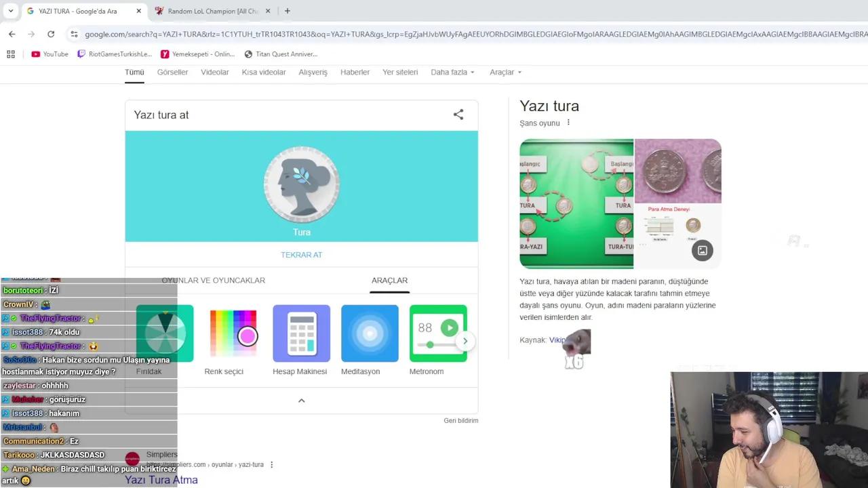Open the Yazı Tura Atma search result
The height and width of the screenshot is (488, 868).
pyautogui.click(x=161, y=480)
